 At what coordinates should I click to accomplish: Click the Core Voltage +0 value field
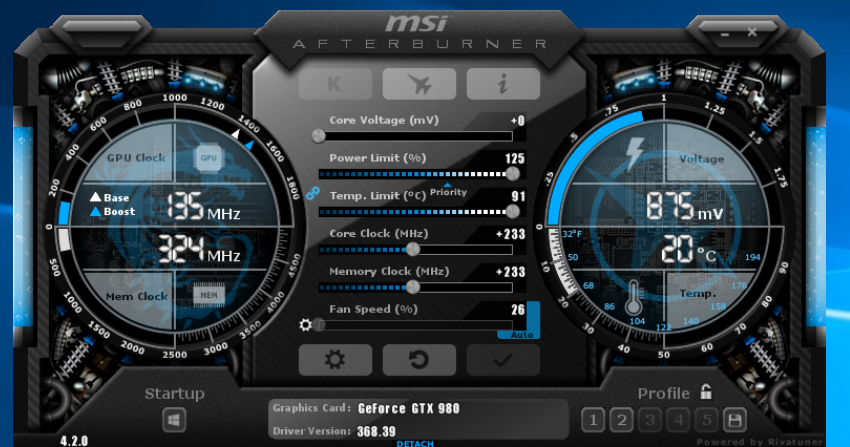click(x=518, y=121)
